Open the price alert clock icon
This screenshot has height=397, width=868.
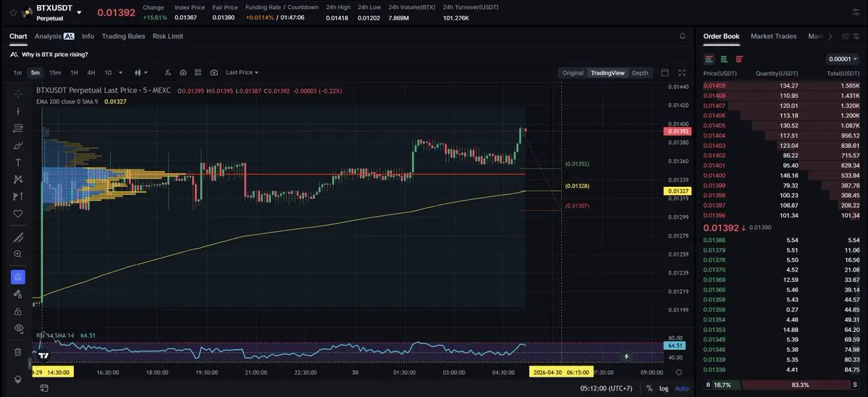[x=182, y=72]
